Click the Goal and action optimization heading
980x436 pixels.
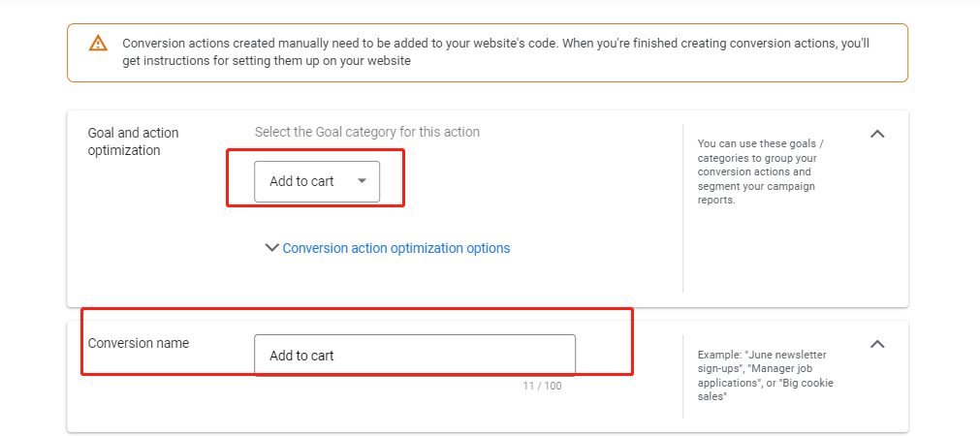[133, 141]
